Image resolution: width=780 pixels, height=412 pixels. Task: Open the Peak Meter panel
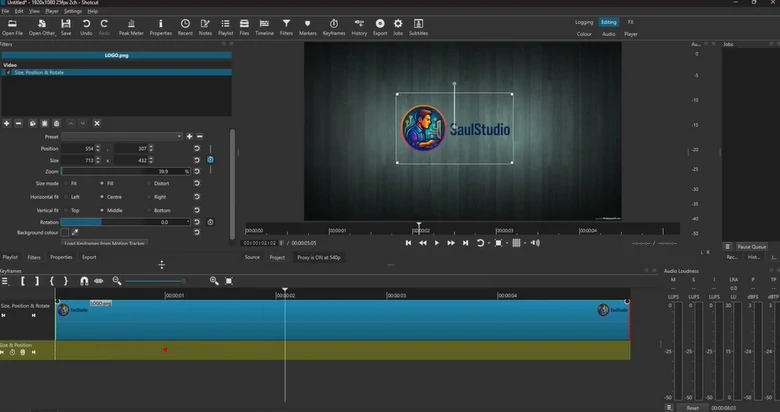[131, 27]
